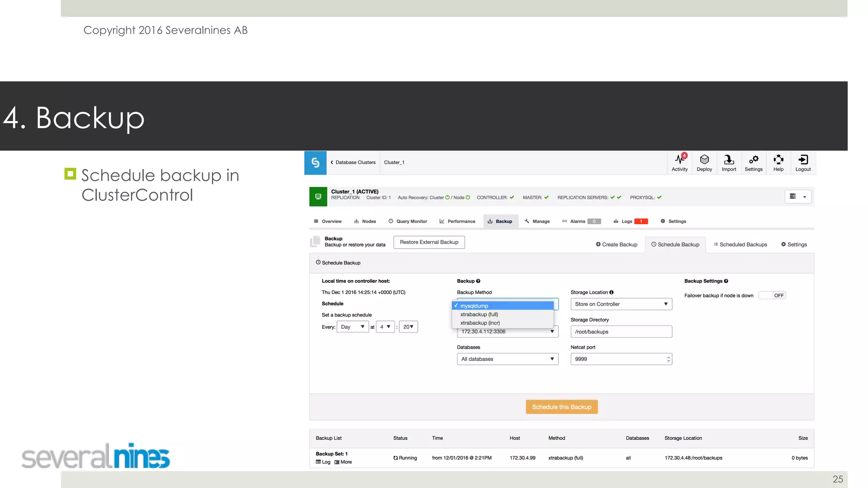Switch to the Nodes tab
This screenshot has width=868, height=488.
click(365, 221)
